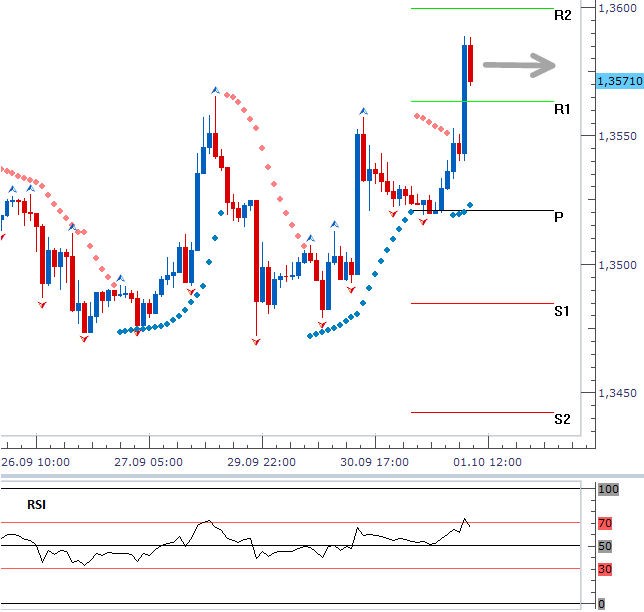The height and width of the screenshot is (612, 644).
Task: Select the pivot point P label
Action: pyautogui.click(x=558, y=217)
